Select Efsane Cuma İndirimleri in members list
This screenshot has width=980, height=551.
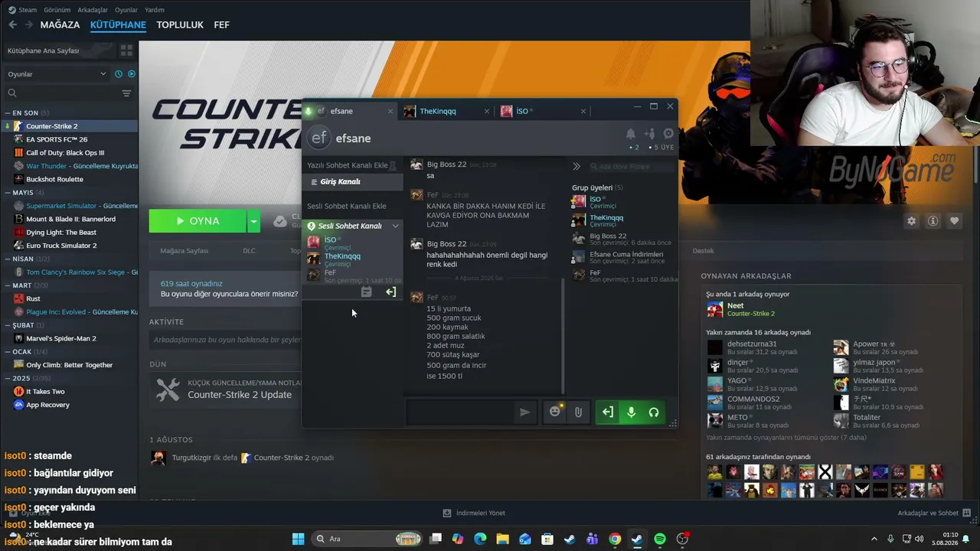(624, 257)
